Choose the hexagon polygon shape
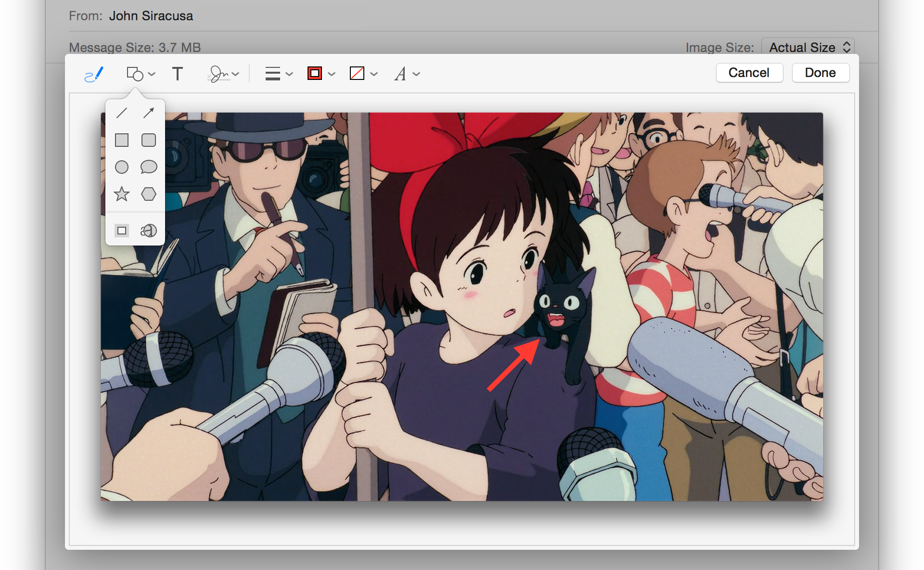Screen dimensions: 924x570 pos(149,194)
